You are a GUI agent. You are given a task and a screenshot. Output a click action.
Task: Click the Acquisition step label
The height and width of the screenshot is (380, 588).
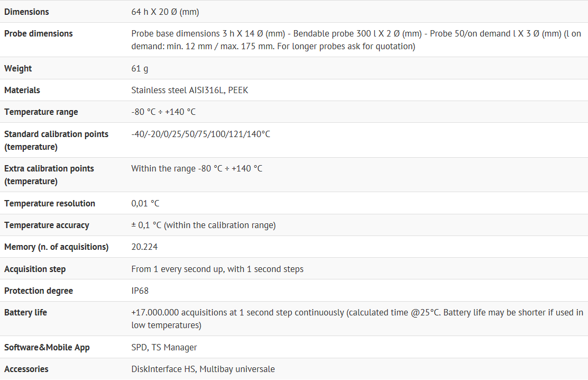point(35,269)
